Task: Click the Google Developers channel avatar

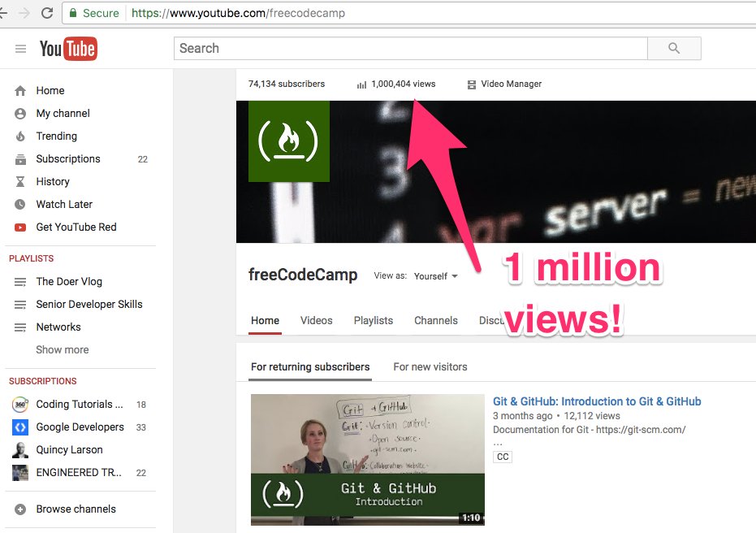Action: tap(20, 427)
